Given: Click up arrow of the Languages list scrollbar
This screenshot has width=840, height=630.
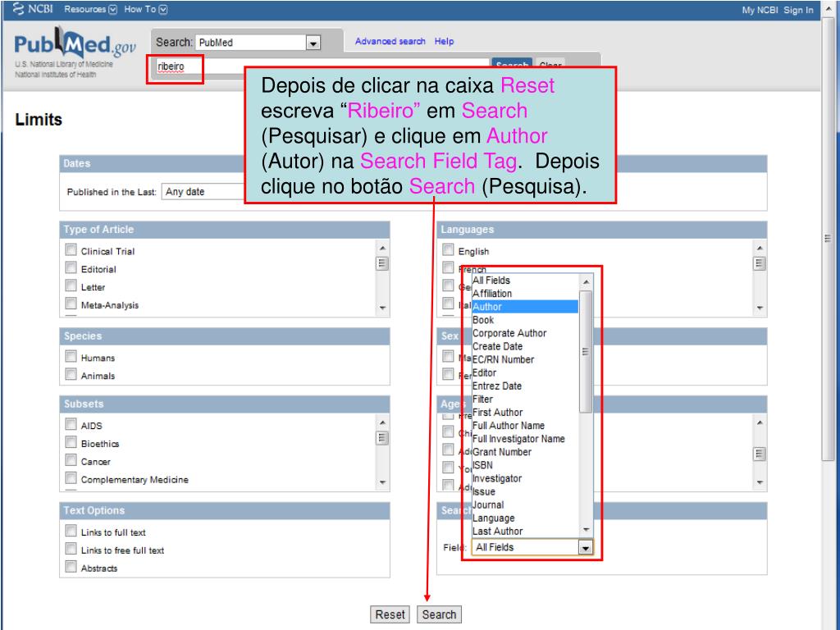Looking at the screenshot, I should (760, 248).
